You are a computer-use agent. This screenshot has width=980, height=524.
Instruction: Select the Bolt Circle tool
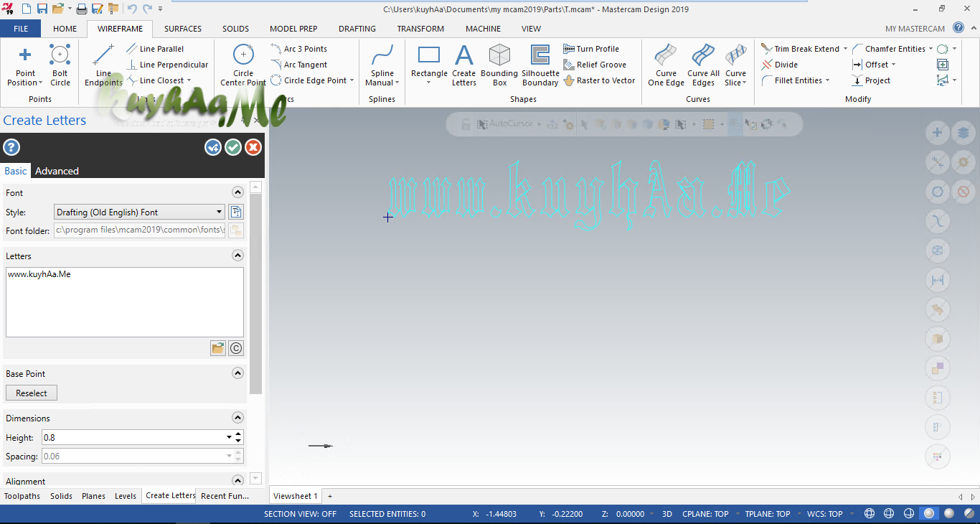(60, 65)
